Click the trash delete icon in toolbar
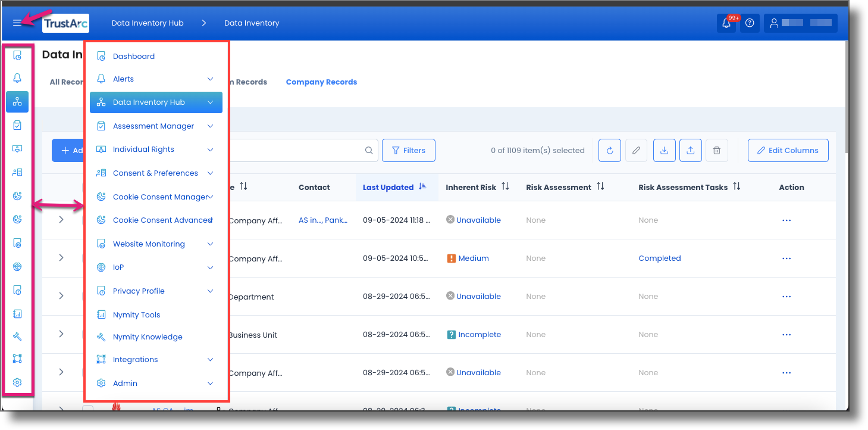 tap(717, 151)
